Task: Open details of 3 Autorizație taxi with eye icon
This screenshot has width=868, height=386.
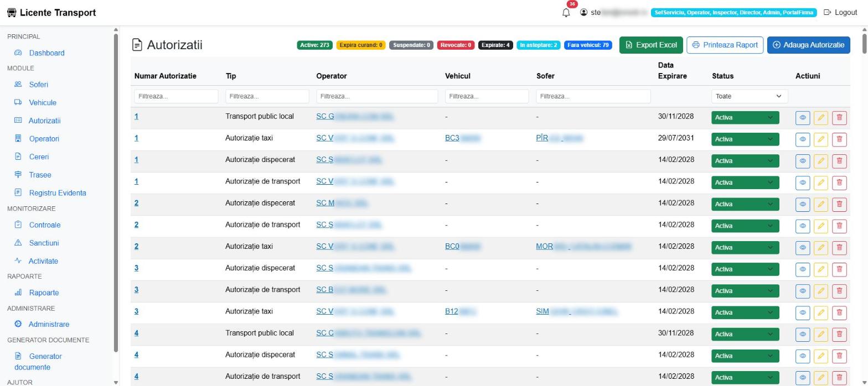Action: tap(803, 312)
